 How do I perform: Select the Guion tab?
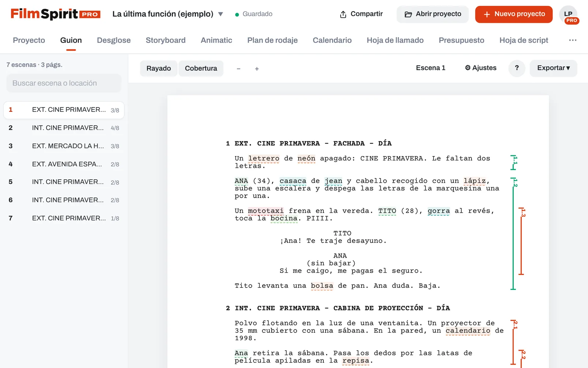click(x=71, y=40)
